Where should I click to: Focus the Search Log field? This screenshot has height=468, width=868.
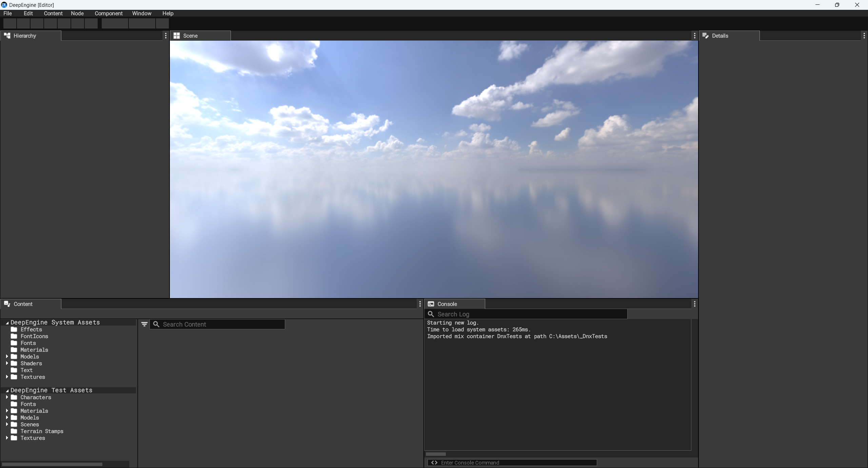coord(526,314)
